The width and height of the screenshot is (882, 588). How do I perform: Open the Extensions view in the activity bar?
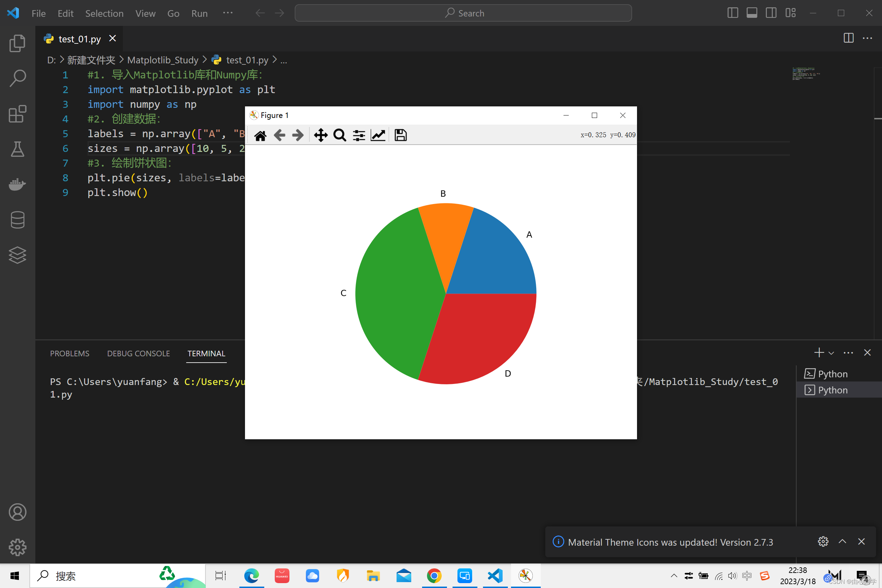pos(17,114)
